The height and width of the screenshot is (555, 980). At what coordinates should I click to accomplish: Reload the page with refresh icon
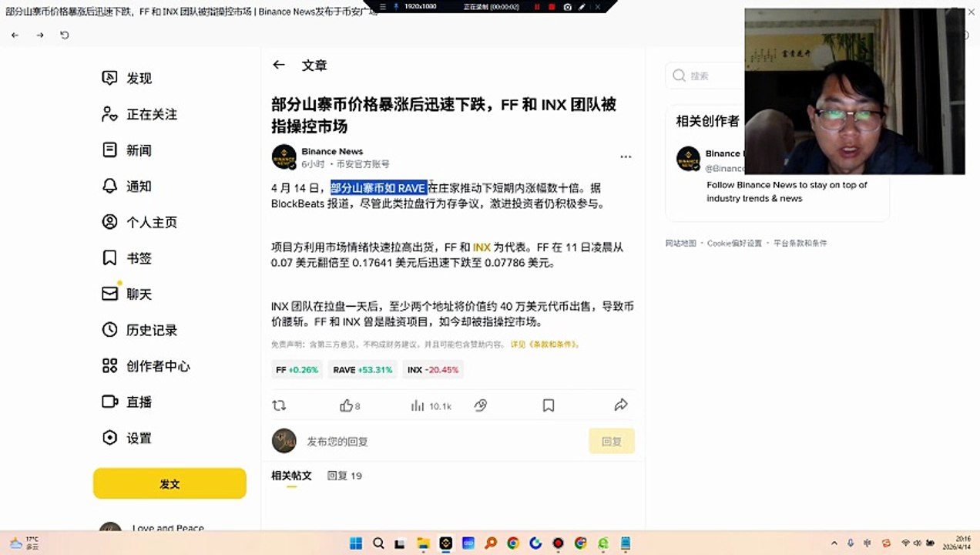[65, 35]
